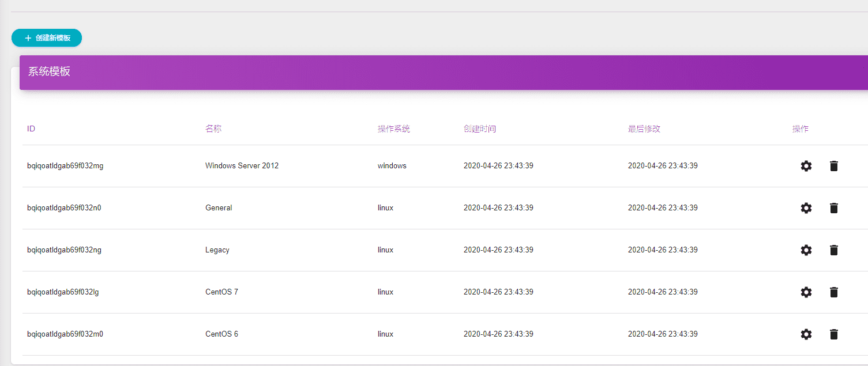
Task: Click the 最后修改 column header
Action: [x=644, y=129]
